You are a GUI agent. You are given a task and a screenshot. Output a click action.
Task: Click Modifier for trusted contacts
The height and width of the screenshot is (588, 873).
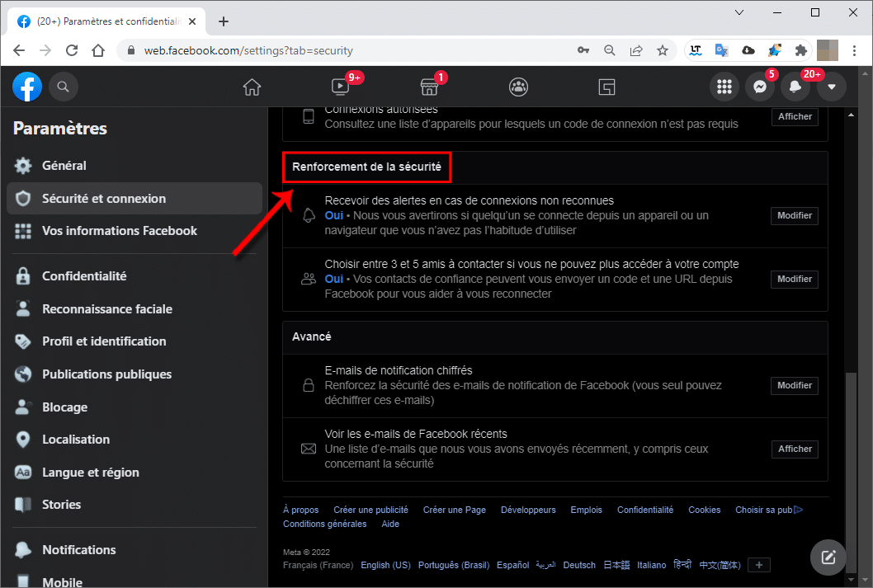click(x=795, y=280)
